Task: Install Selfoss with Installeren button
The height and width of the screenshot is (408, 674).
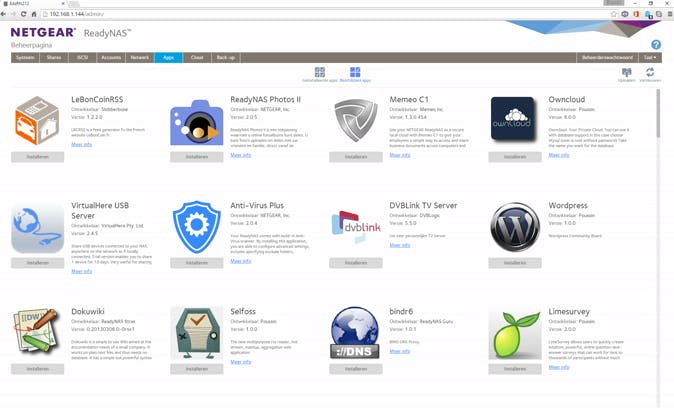Action: [197, 369]
